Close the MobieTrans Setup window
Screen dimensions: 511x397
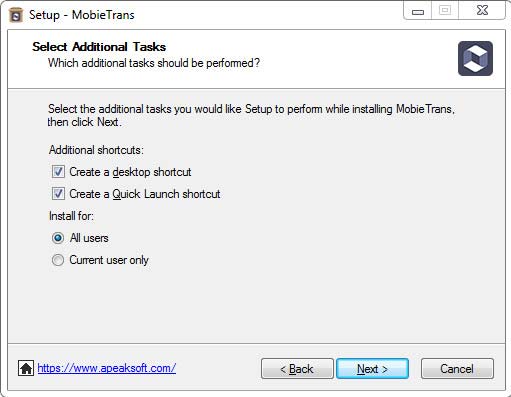click(482, 11)
